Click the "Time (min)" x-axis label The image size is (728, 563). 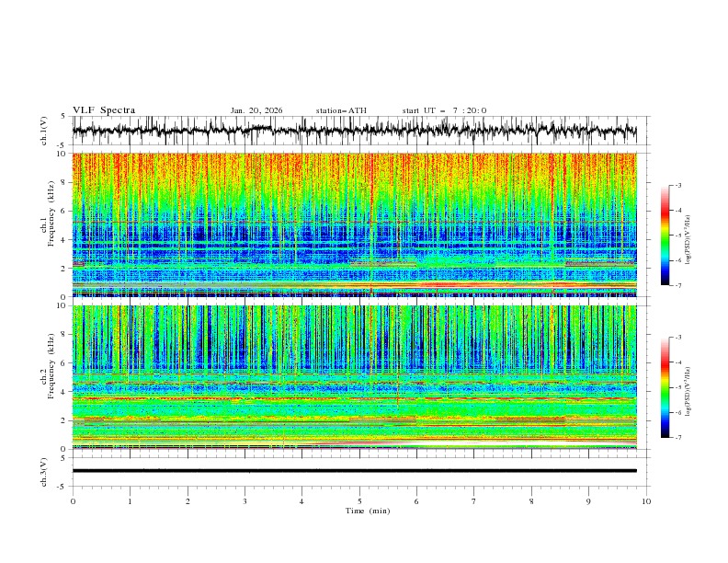(368, 511)
